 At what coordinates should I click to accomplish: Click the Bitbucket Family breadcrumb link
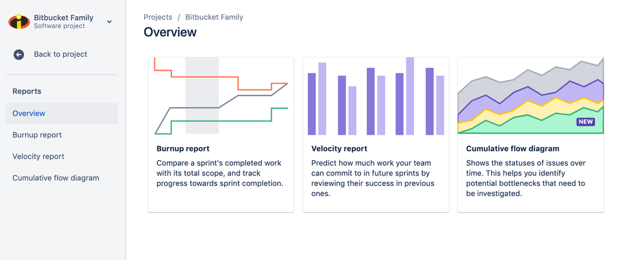214,17
